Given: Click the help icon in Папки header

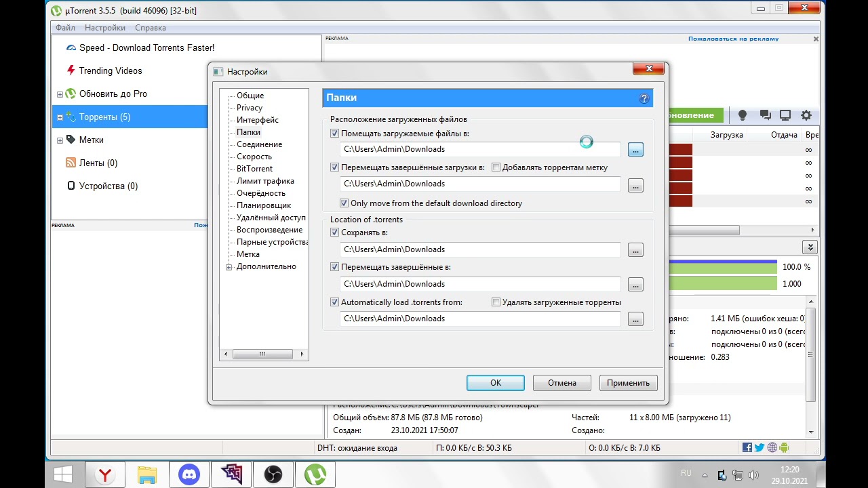Looking at the screenshot, I should point(644,98).
